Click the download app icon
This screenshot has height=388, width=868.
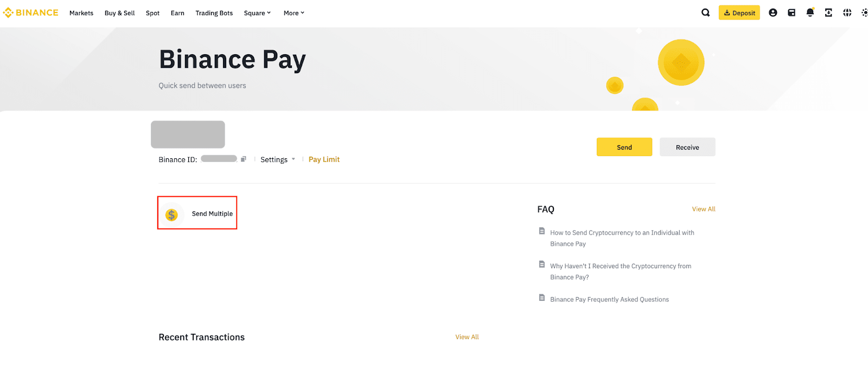coord(828,12)
